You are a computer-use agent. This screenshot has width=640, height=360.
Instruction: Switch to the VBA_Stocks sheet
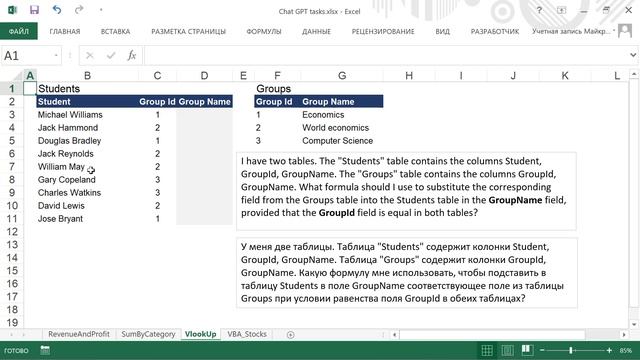click(x=247, y=334)
